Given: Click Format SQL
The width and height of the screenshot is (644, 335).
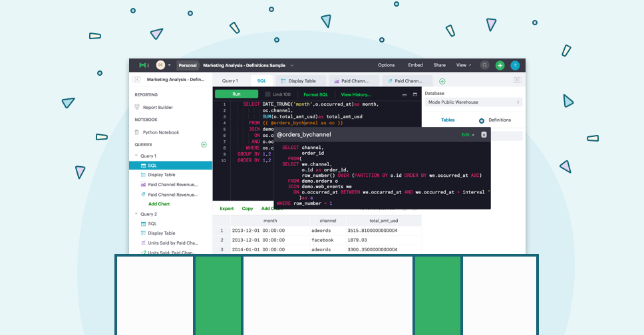Looking at the screenshot, I should tap(315, 94).
